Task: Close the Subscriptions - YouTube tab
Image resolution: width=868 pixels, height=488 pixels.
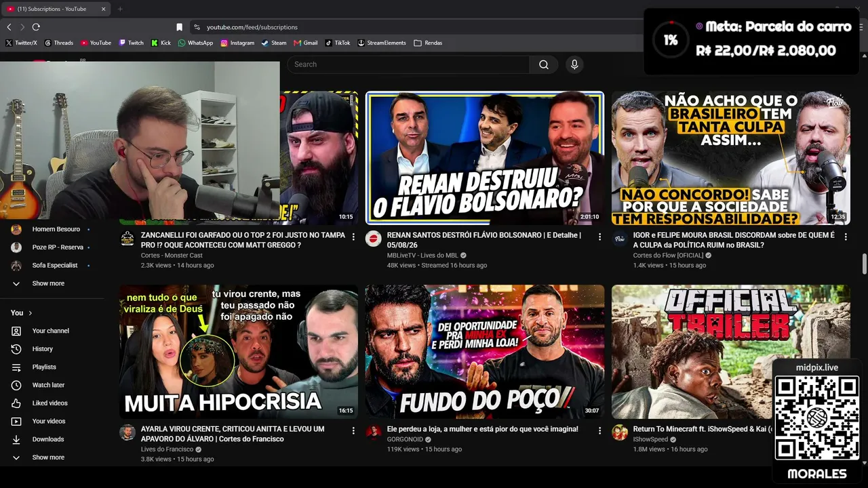Action: coord(104,9)
